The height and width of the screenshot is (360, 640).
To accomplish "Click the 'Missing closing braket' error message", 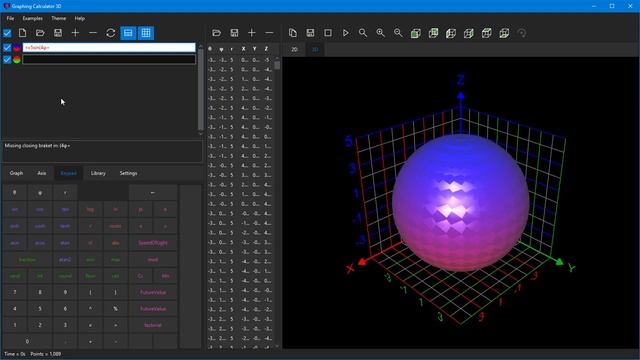I will pos(38,146).
